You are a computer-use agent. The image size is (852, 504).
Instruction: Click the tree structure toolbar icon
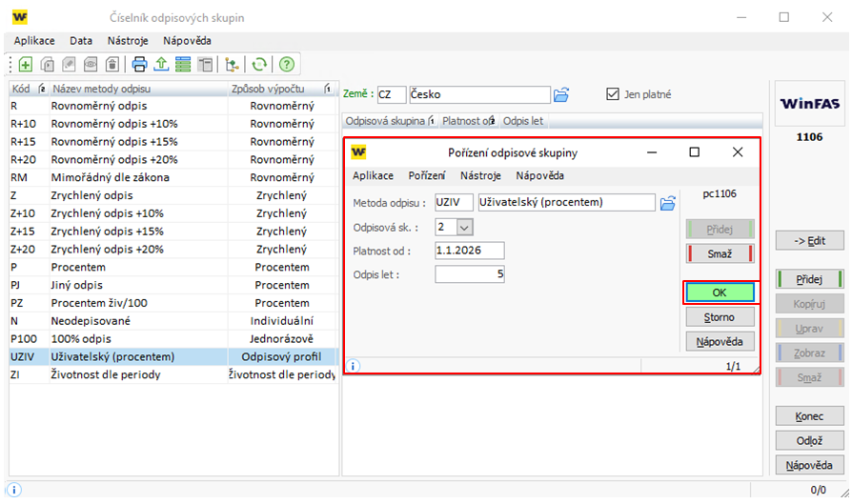(x=231, y=65)
